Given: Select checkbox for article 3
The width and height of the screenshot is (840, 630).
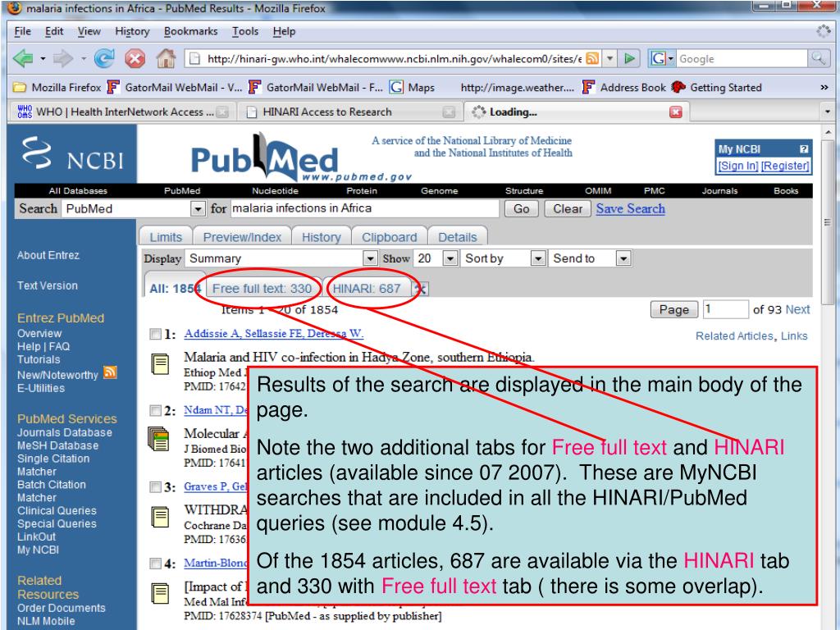Looking at the screenshot, I should pyautogui.click(x=155, y=487).
